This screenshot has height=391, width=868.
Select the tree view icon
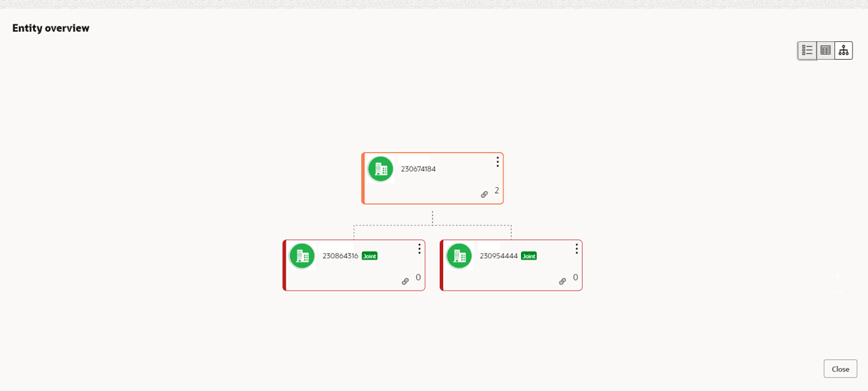(x=843, y=49)
